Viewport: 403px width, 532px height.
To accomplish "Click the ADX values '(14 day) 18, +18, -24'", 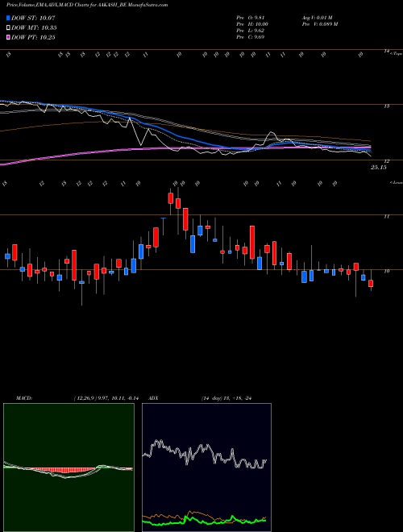I will tap(226, 398).
